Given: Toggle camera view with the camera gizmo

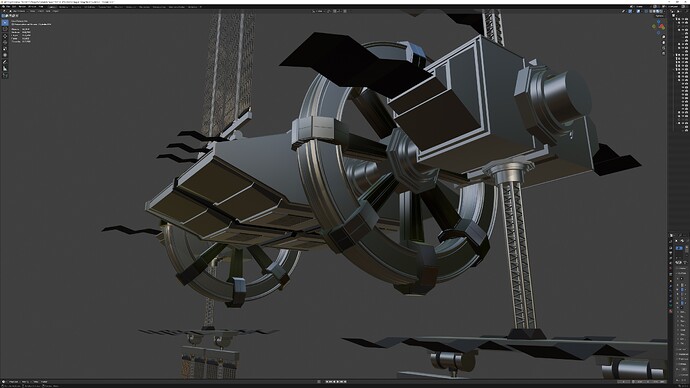Looking at the screenshot, I should pos(664,48).
